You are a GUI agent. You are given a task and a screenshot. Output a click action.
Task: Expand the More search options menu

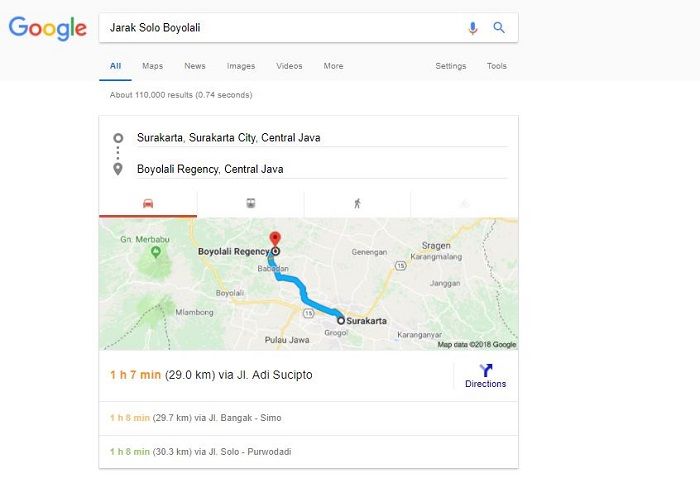coord(333,66)
